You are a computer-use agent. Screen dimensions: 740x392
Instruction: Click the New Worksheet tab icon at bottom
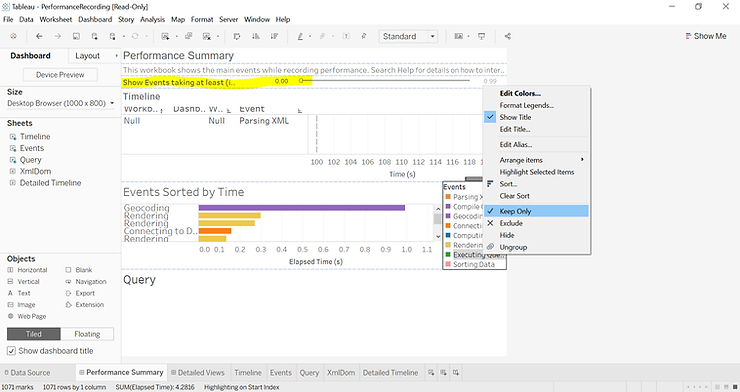(x=431, y=373)
